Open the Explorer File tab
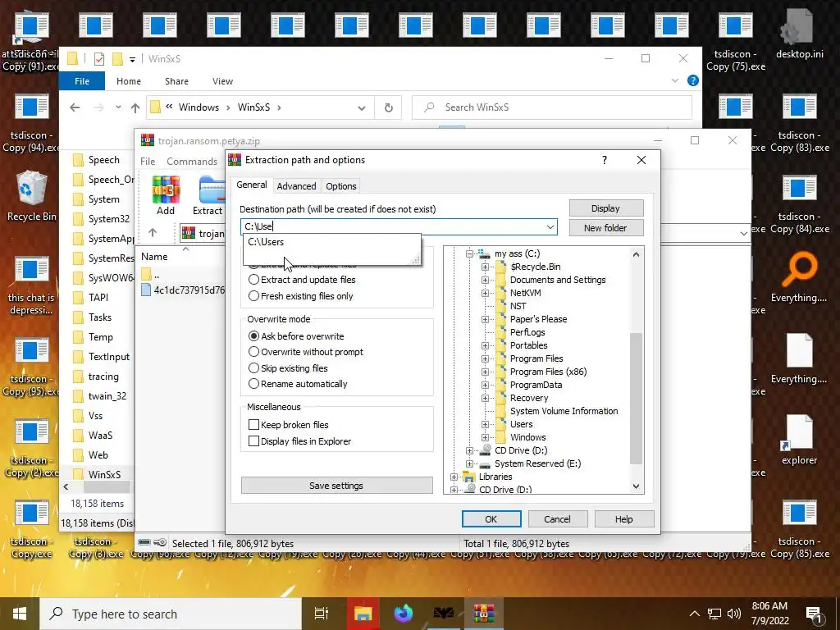840x630 pixels. click(x=82, y=81)
